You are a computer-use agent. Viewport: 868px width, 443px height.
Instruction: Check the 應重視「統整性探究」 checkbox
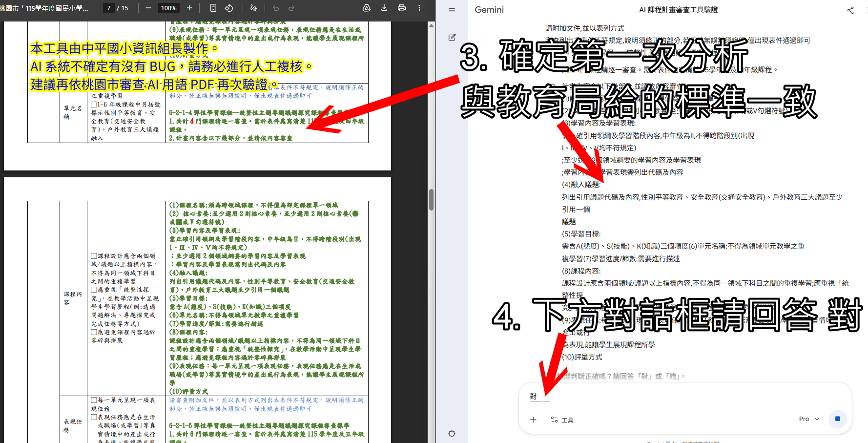[94, 290]
